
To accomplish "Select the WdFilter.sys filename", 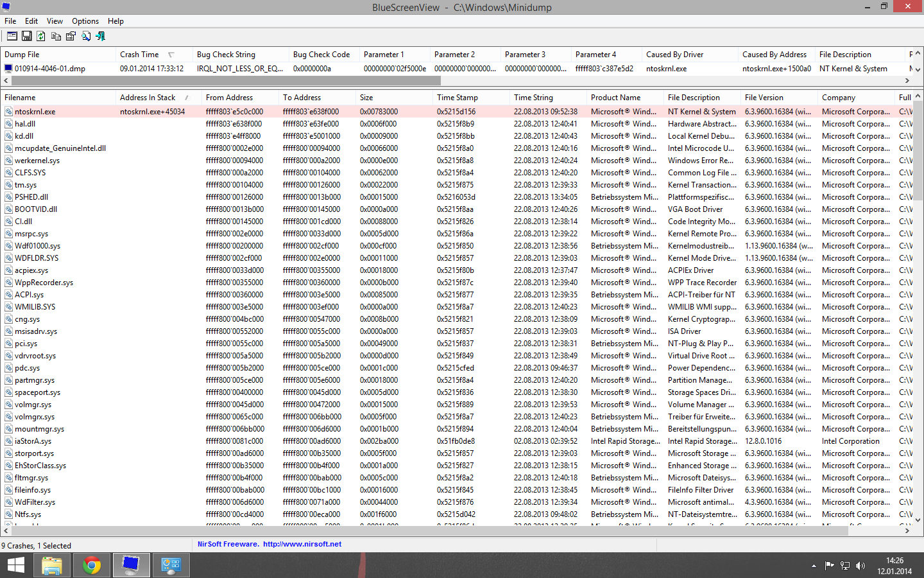I will 35,502.
